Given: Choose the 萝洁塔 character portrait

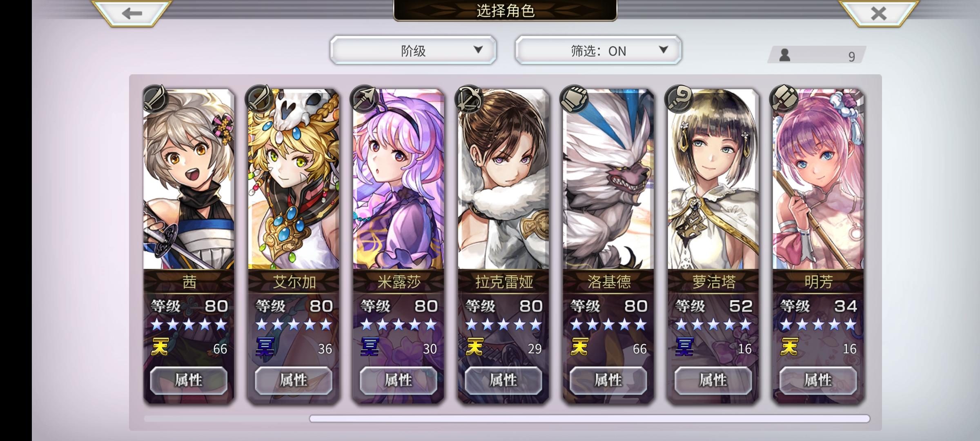Looking at the screenshot, I should coord(713,179).
